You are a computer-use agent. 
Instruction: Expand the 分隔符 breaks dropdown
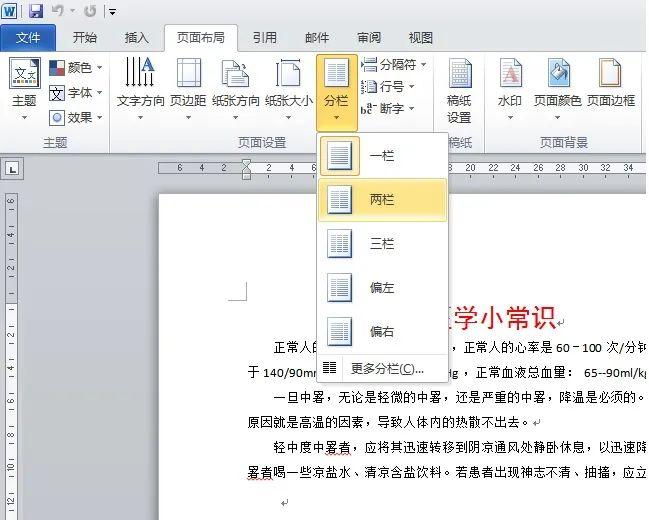click(394, 65)
